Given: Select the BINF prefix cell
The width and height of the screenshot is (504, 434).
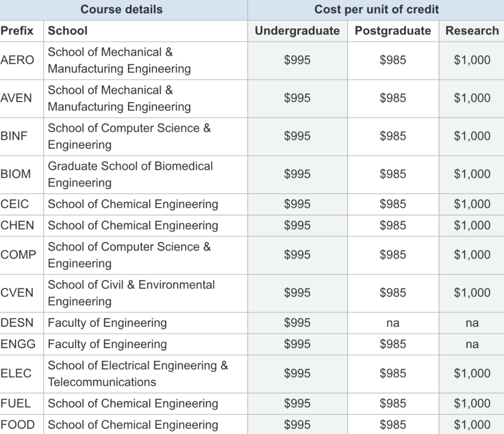Looking at the screenshot, I should click(x=14, y=136).
